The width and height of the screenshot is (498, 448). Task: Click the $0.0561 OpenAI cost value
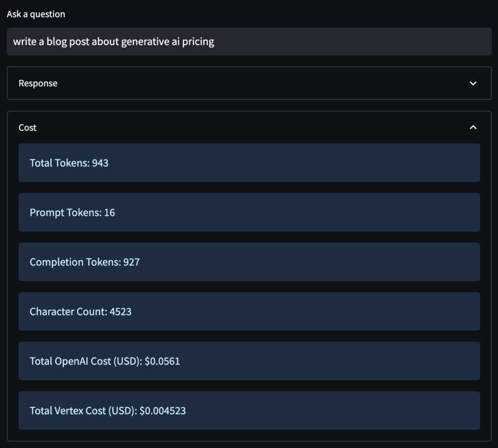click(x=162, y=362)
